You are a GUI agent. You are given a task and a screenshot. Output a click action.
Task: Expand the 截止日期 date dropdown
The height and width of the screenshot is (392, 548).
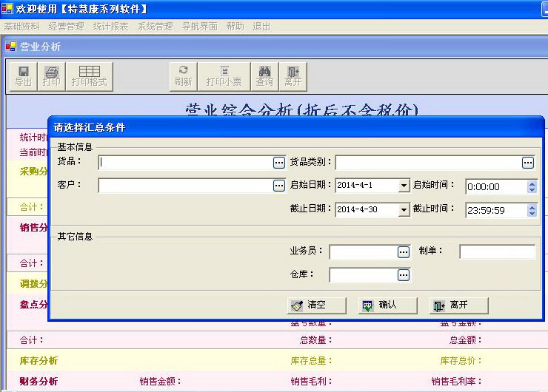[404, 209]
